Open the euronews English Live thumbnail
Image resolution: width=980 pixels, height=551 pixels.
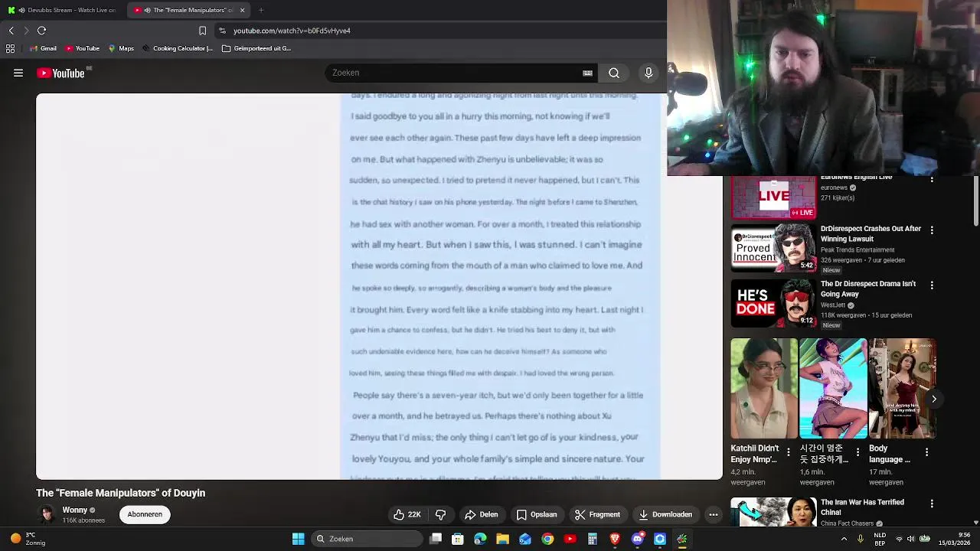coord(773,197)
